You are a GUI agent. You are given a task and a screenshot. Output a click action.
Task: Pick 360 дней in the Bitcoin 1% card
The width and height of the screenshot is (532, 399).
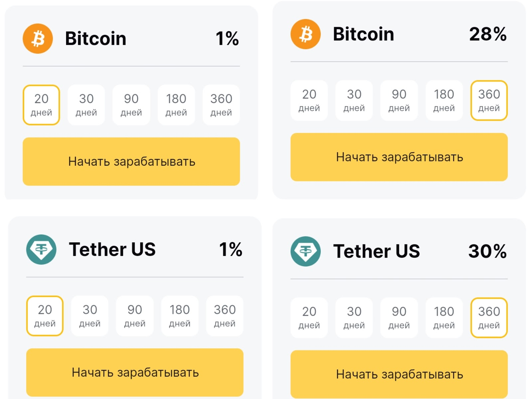coord(221,105)
